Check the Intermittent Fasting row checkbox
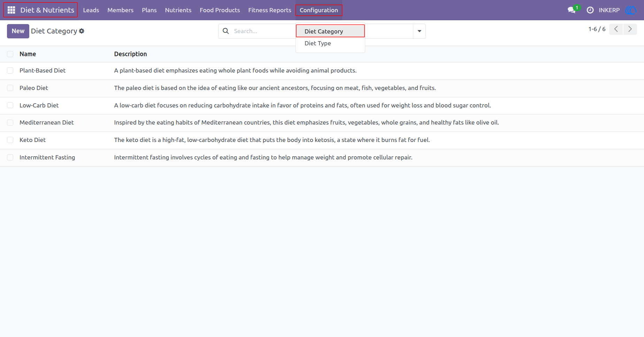644x337 pixels. [x=10, y=157]
